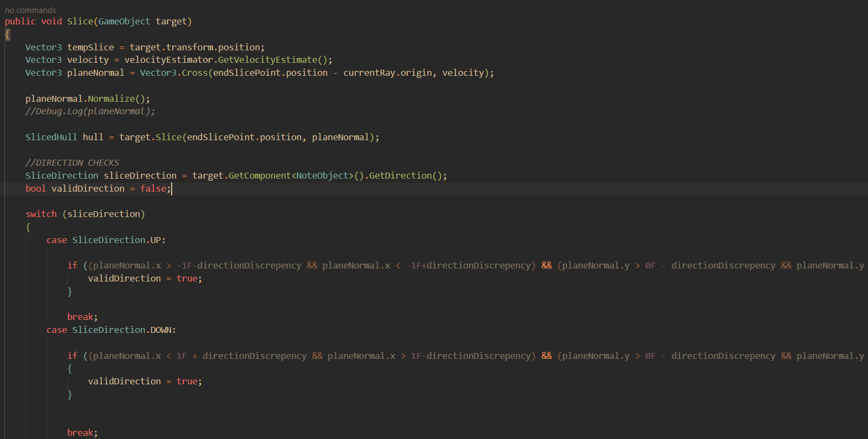868x439 pixels.
Task: Click the Normalize method call
Action: (111, 99)
